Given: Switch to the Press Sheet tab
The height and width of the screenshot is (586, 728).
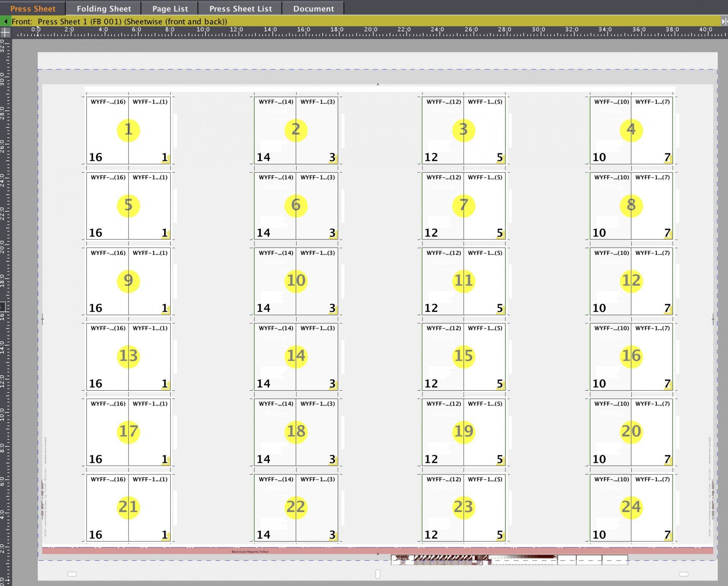Looking at the screenshot, I should (33, 8).
